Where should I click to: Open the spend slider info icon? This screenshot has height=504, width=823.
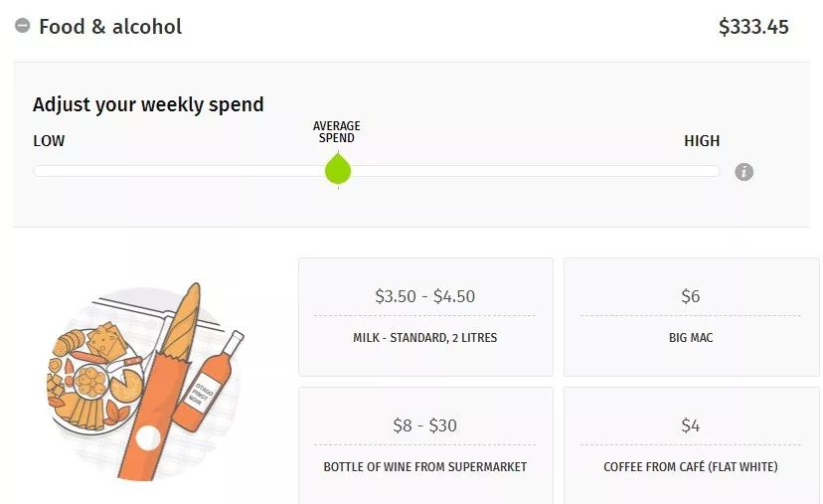pyautogui.click(x=743, y=172)
